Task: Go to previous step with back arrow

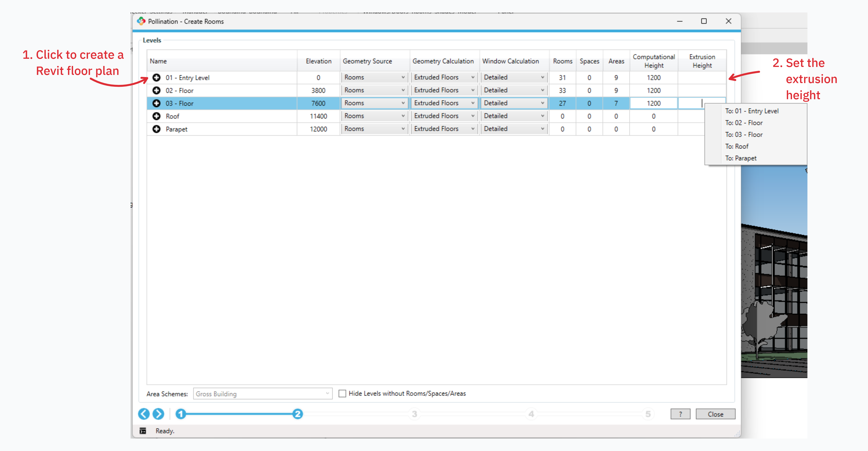Action: coord(144,414)
